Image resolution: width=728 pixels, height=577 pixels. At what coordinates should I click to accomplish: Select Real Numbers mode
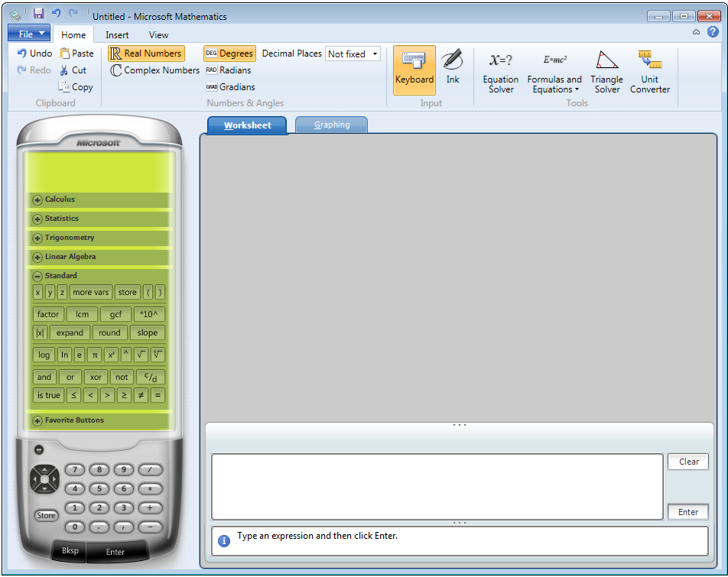pos(146,53)
